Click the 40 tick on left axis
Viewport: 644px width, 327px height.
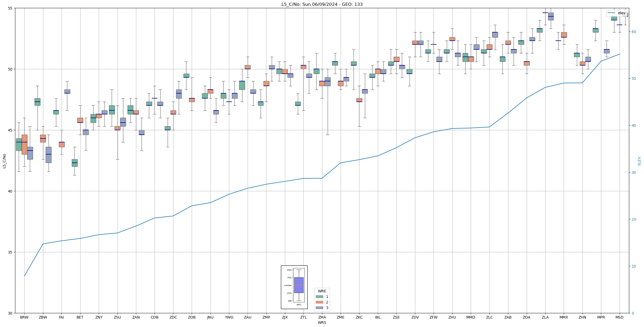[10, 191]
